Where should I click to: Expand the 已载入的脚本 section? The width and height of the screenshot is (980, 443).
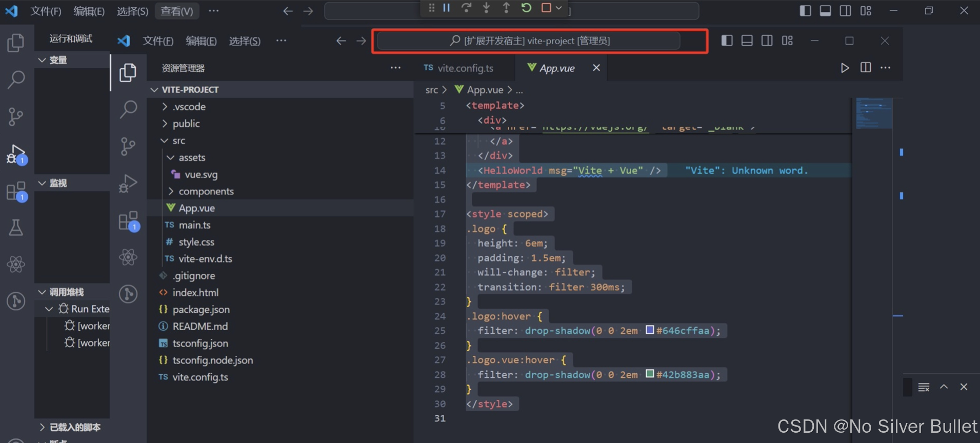click(42, 427)
